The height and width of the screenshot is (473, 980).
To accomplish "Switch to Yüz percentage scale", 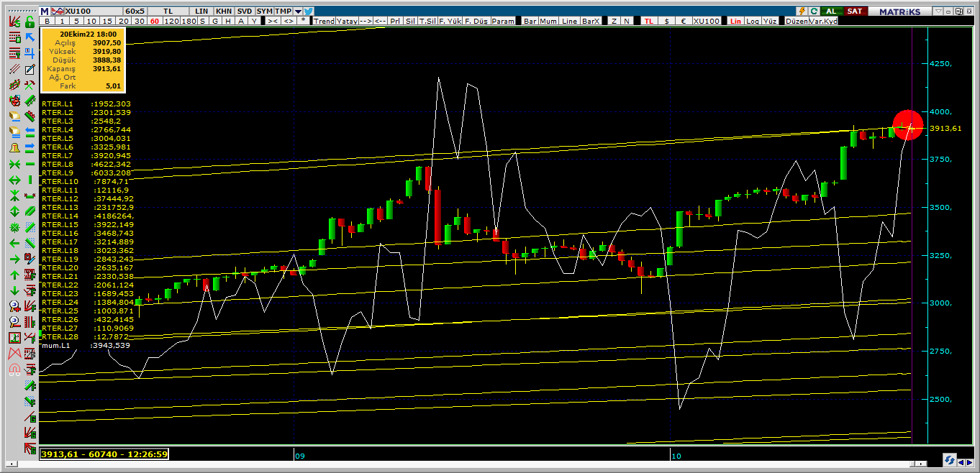I will [x=770, y=22].
